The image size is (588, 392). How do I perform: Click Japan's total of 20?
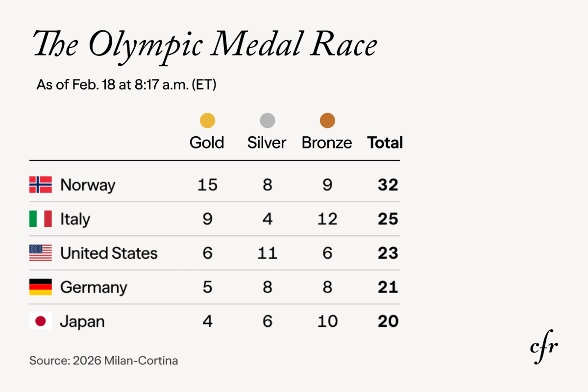tap(388, 321)
